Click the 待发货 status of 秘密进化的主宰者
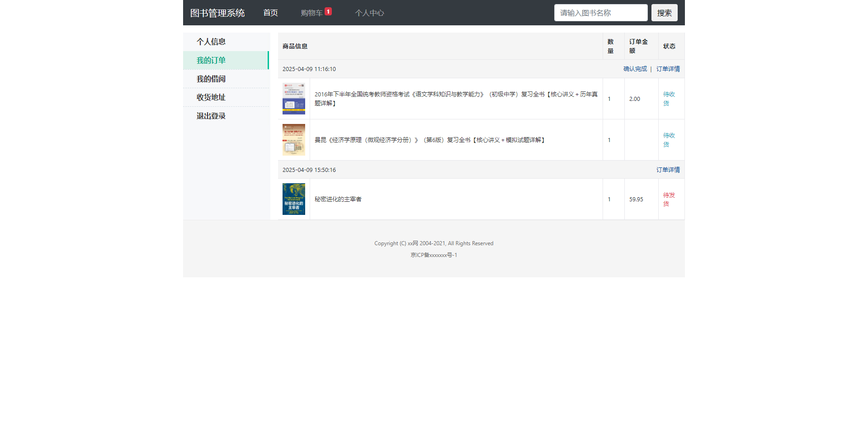 [669, 199]
